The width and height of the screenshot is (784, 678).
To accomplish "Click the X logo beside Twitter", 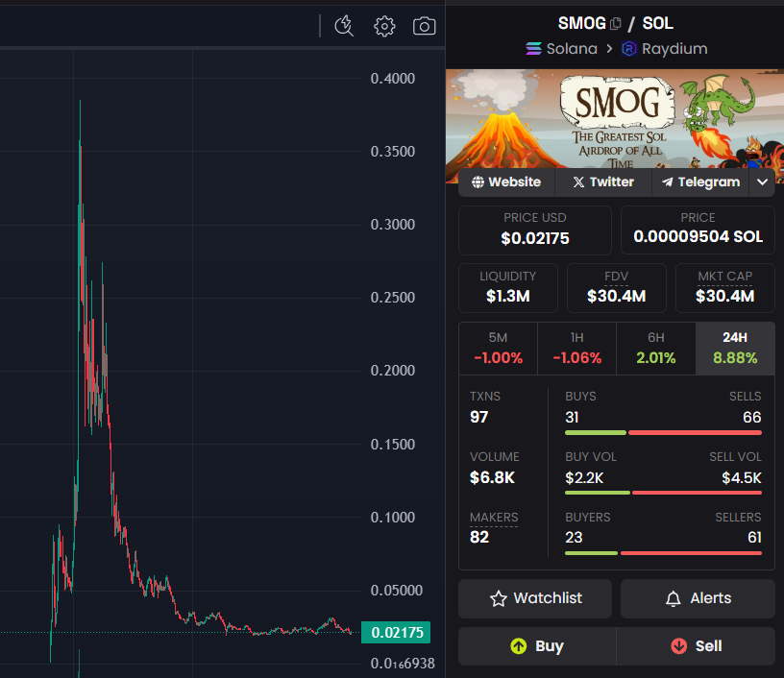I will coord(578,182).
